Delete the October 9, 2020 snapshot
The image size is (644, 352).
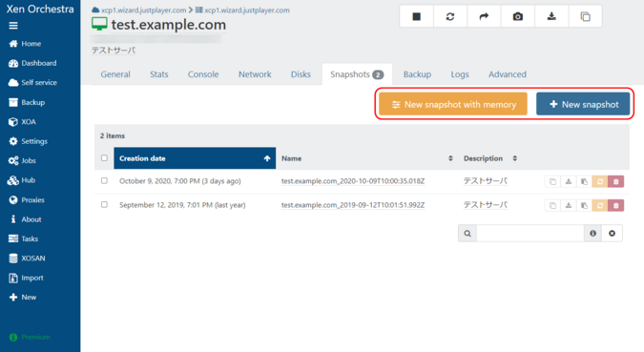(x=615, y=181)
